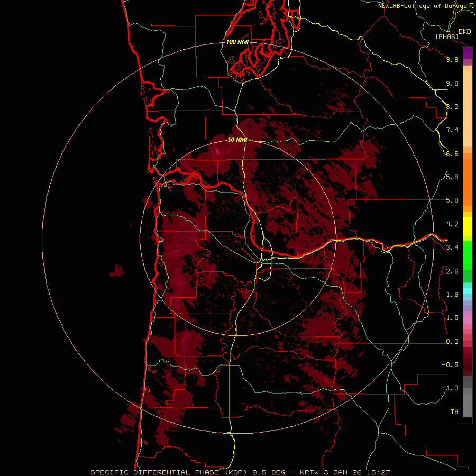This screenshot has height=476, width=476.
Task: Select the -1.3 value on the color scale
Action: [x=450, y=388]
